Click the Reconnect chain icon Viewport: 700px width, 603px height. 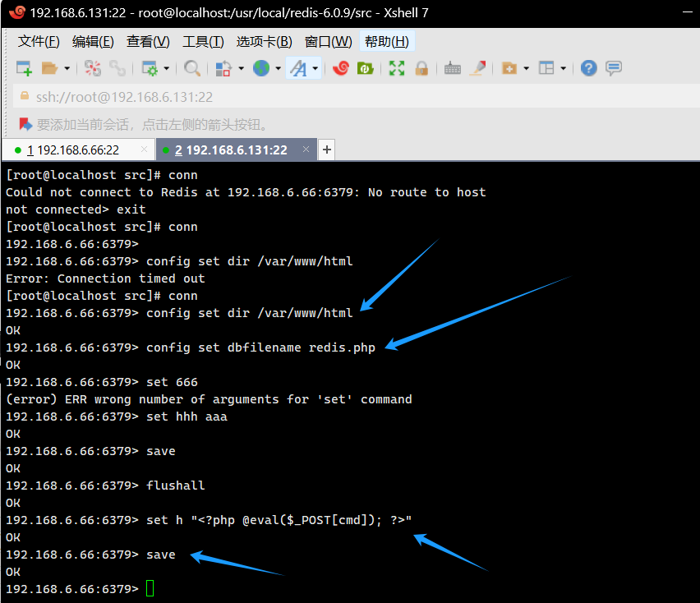(117, 68)
